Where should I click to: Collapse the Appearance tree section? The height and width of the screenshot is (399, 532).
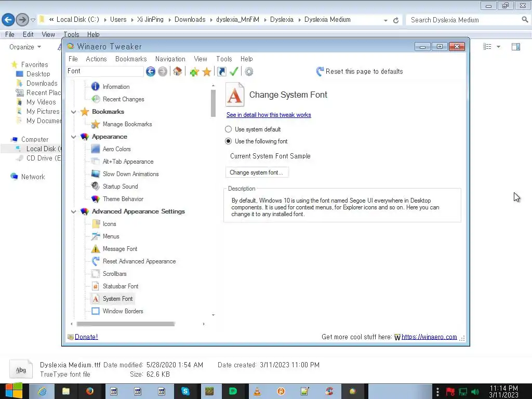(73, 137)
